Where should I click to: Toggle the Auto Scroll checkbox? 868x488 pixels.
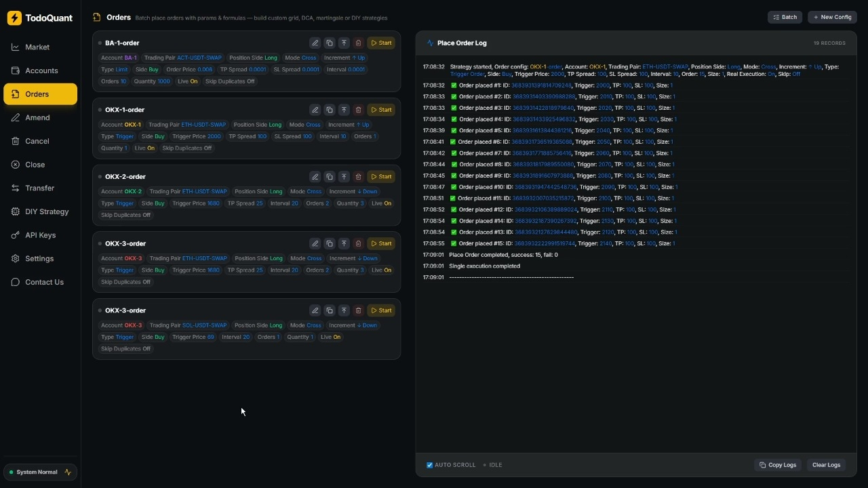pos(429,465)
